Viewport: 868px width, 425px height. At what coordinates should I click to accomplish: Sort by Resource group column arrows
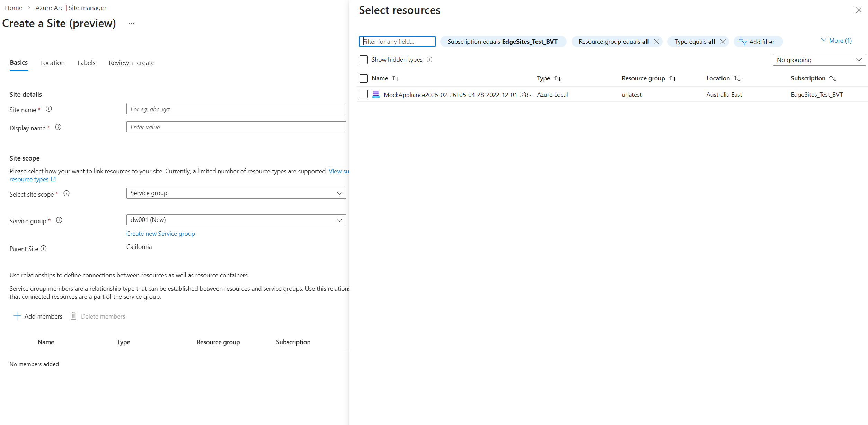tap(673, 78)
